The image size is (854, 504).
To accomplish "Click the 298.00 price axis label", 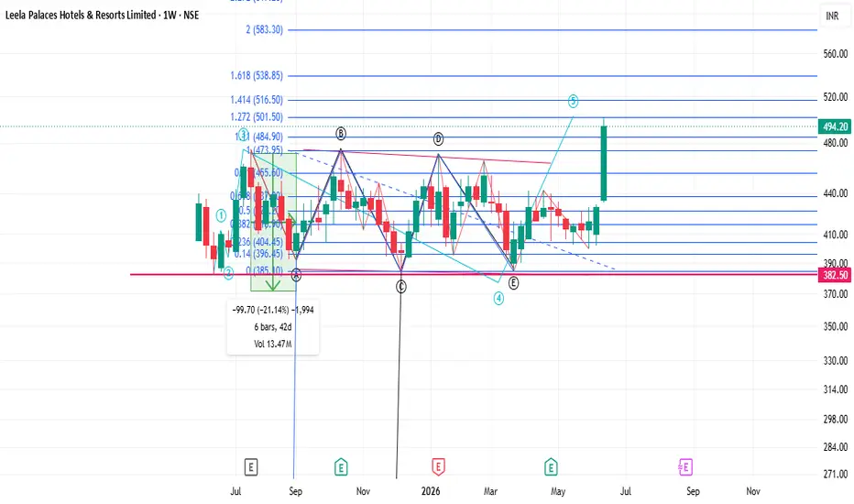I will pos(835,420).
